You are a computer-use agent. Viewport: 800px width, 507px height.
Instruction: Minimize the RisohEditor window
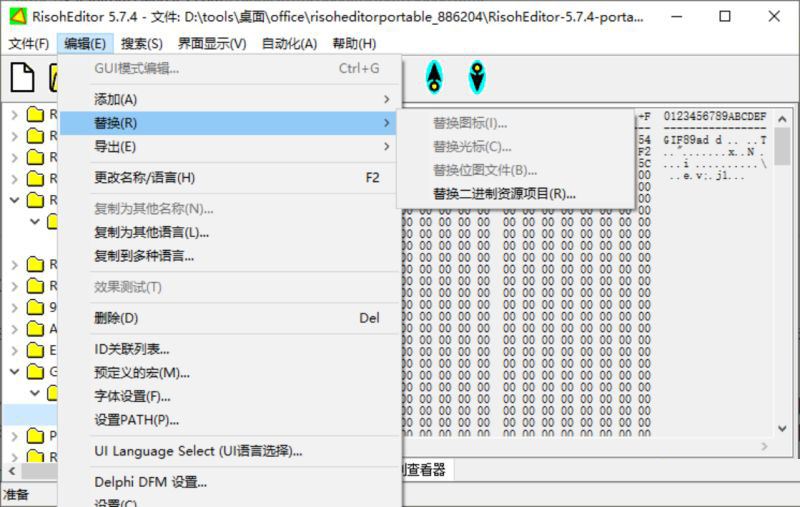pos(677,16)
